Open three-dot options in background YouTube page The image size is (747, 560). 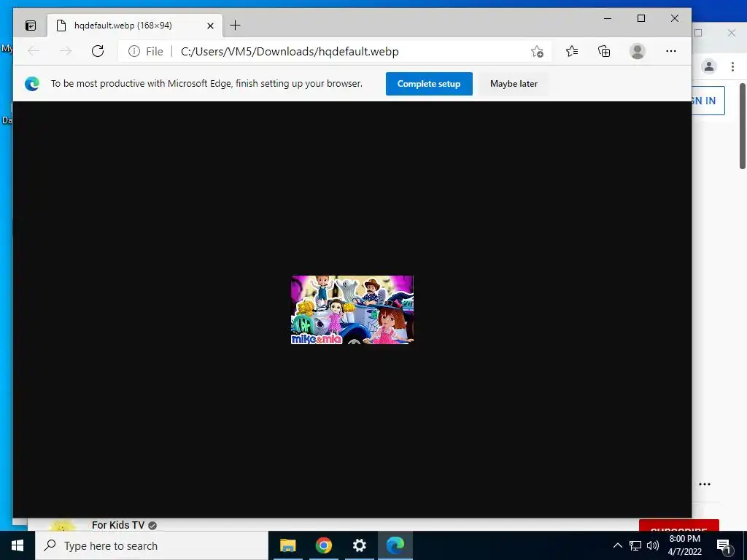[705, 484]
